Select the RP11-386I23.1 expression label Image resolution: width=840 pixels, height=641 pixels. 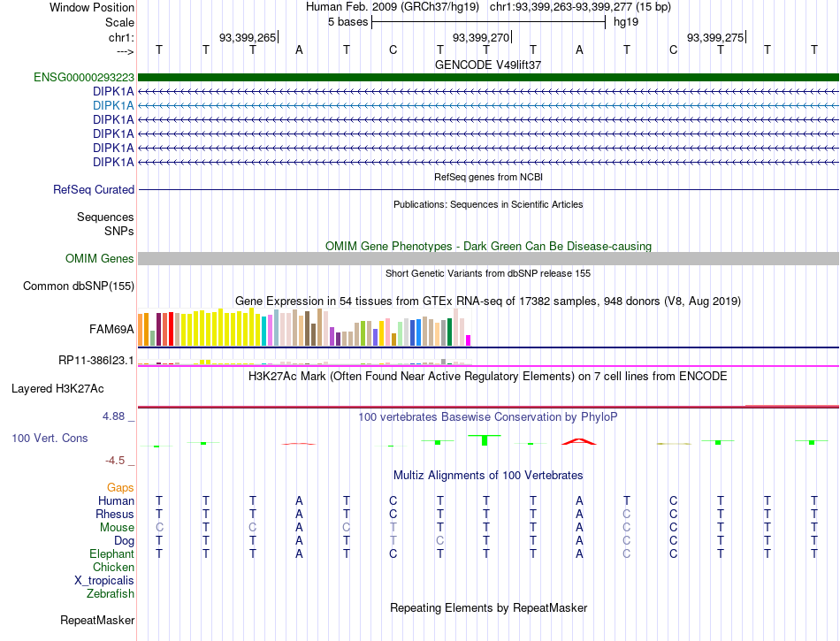[x=95, y=361]
